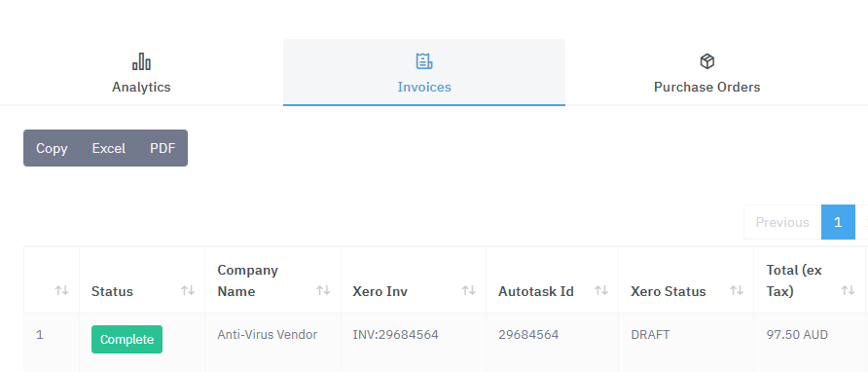This screenshot has width=868, height=372.
Task: Sort table by Status column arrows
Action: (x=188, y=290)
